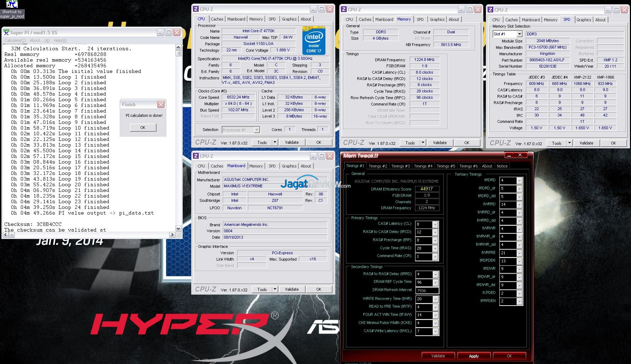The width and height of the screenshot is (631, 364).
Task: Minimize the MemTweakIt window
Action: tap(509, 155)
